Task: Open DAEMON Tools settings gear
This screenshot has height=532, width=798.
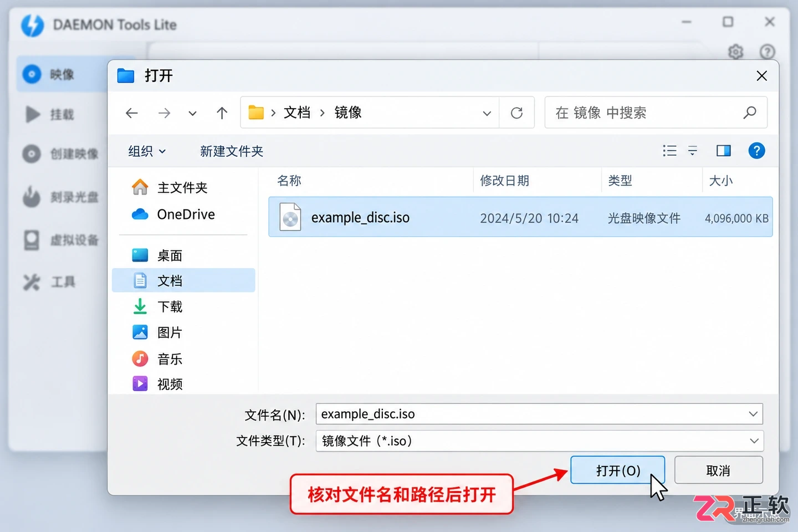Action: coord(736,52)
